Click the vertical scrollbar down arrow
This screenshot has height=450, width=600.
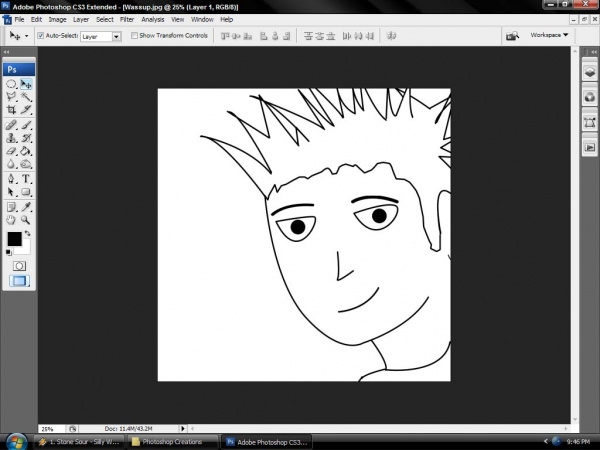(575, 420)
